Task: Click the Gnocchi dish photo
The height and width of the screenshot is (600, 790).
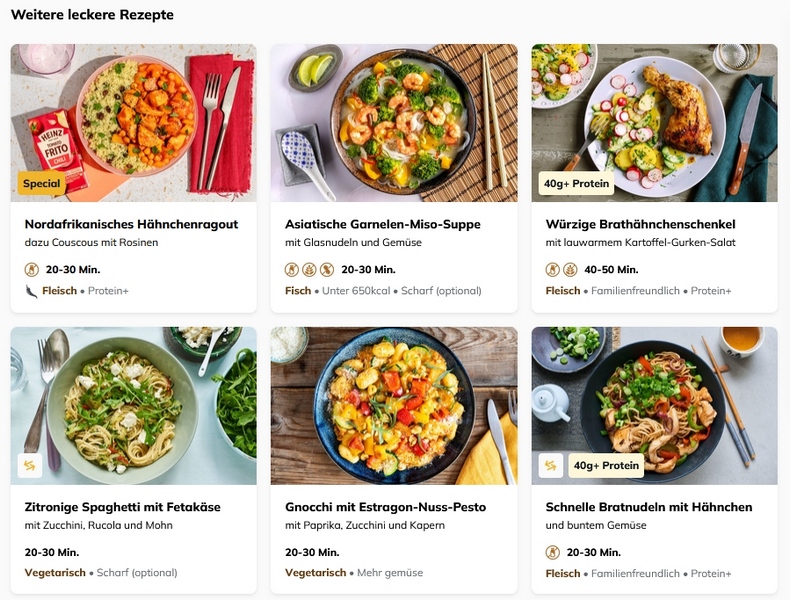Action: [x=394, y=405]
